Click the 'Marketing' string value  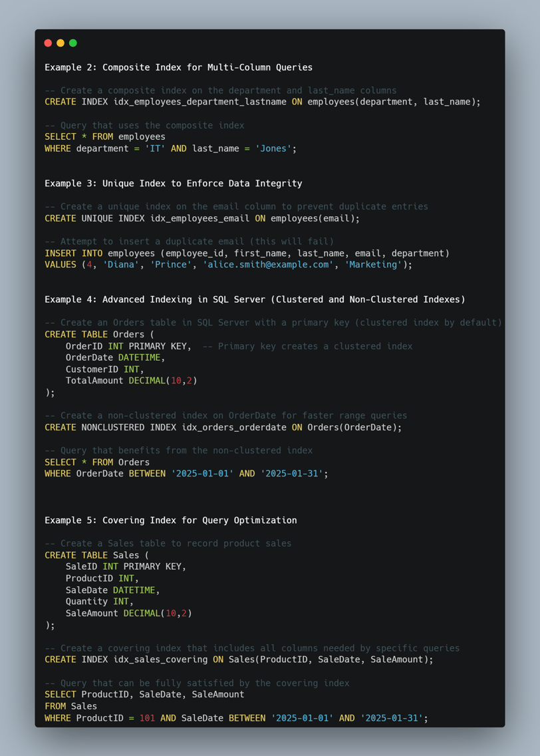tap(373, 265)
